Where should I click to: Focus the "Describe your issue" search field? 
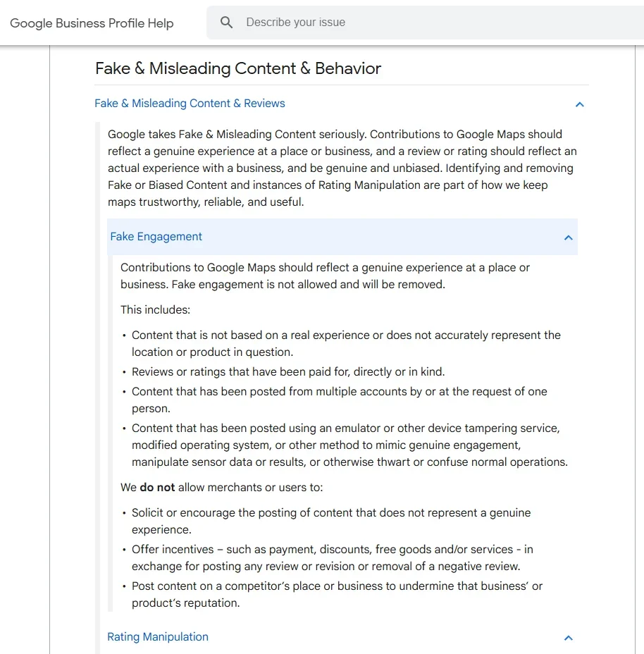pyautogui.click(x=423, y=23)
